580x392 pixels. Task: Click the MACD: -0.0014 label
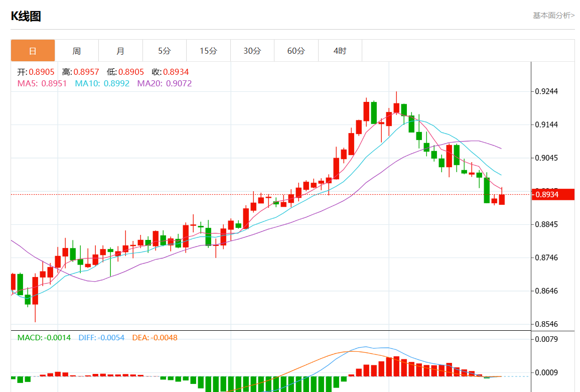pyautogui.click(x=44, y=338)
